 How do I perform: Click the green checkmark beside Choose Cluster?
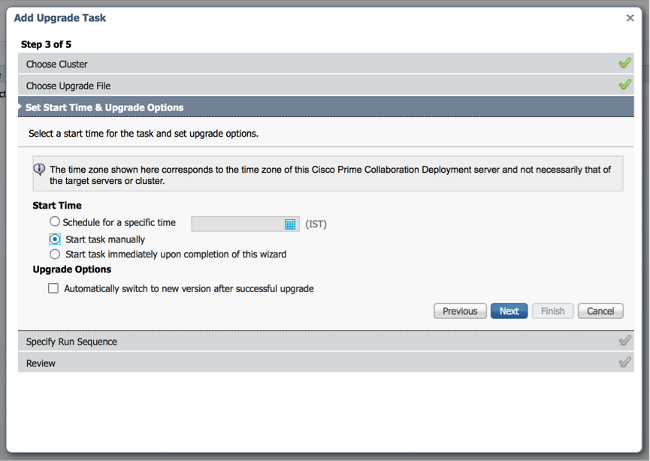(x=624, y=63)
